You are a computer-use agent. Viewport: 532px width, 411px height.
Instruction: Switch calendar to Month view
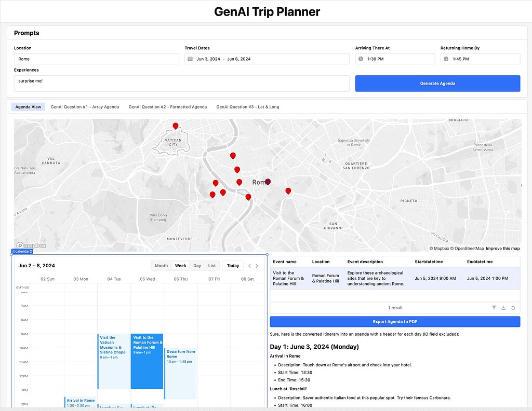pos(161,265)
